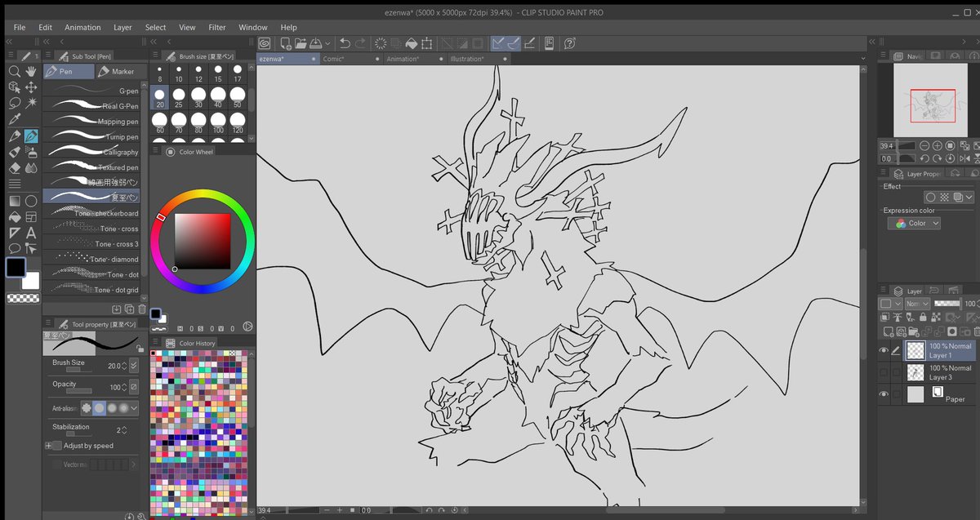
Task: Select the Lasso selection tool
Action: pos(14,104)
